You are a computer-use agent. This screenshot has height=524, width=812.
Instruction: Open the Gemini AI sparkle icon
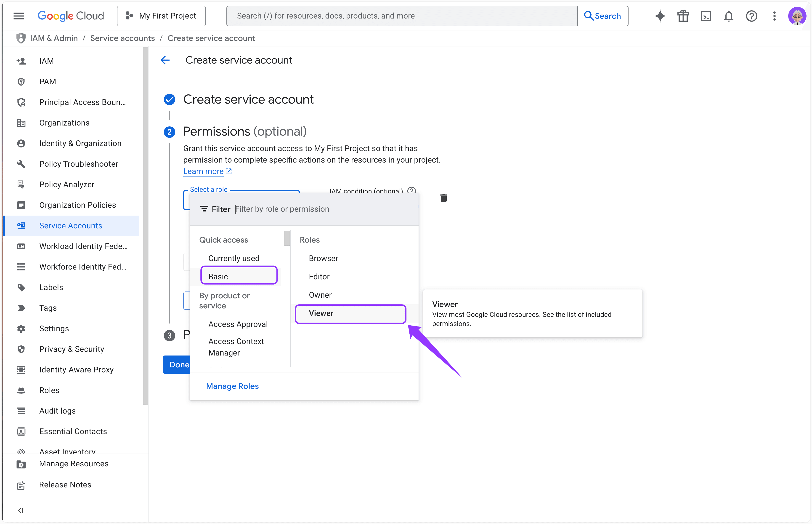(660, 16)
